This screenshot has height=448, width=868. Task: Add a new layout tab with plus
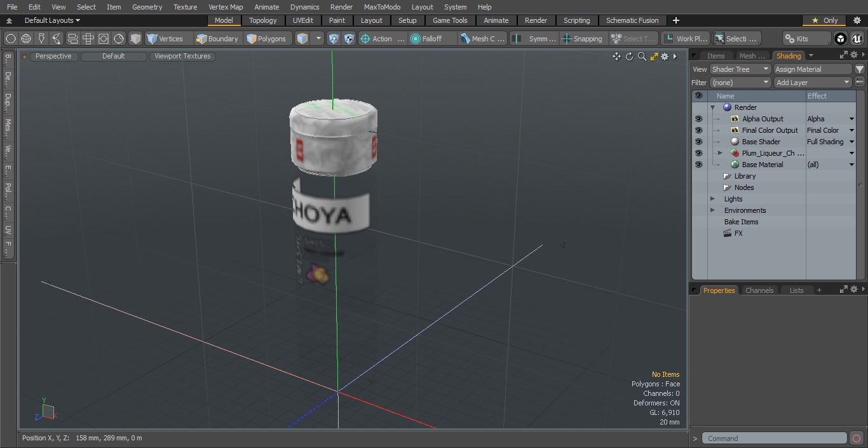click(x=675, y=20)
